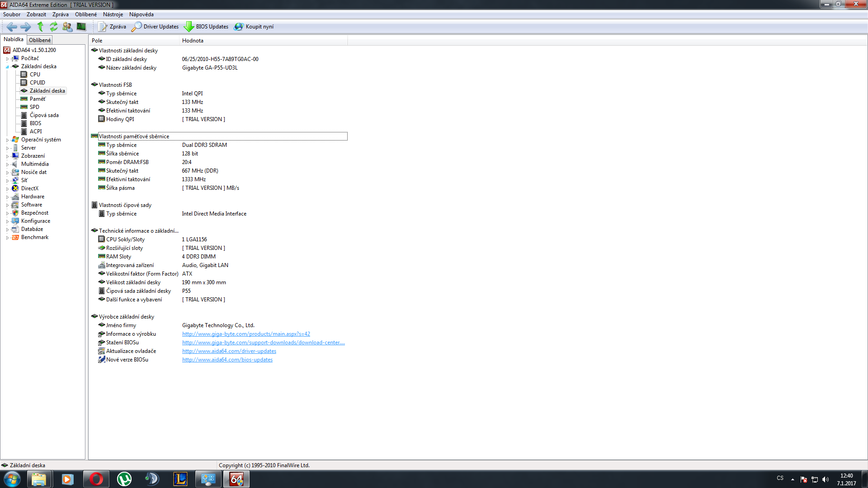
Task: Click the green up arrow toolbar icon
Action: [40, 27]
